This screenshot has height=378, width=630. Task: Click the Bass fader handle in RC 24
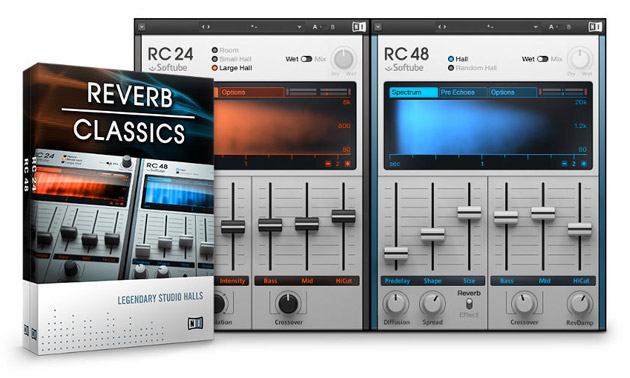coord(270,225)
